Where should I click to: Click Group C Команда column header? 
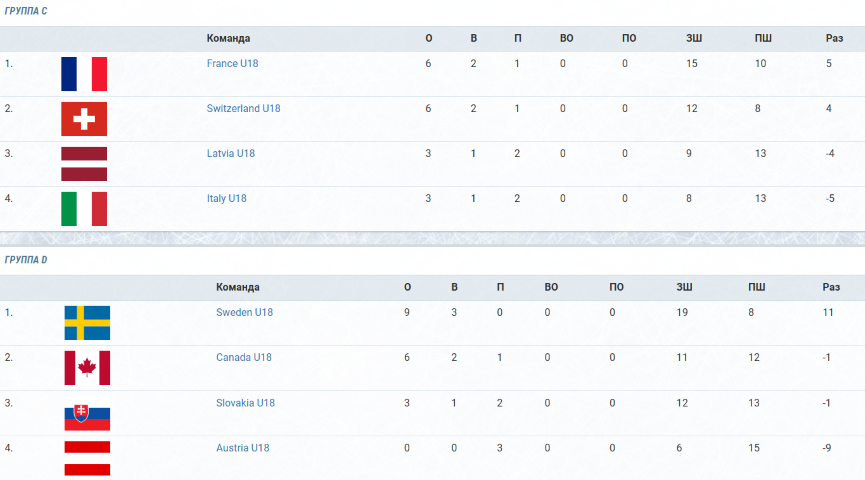228,38
